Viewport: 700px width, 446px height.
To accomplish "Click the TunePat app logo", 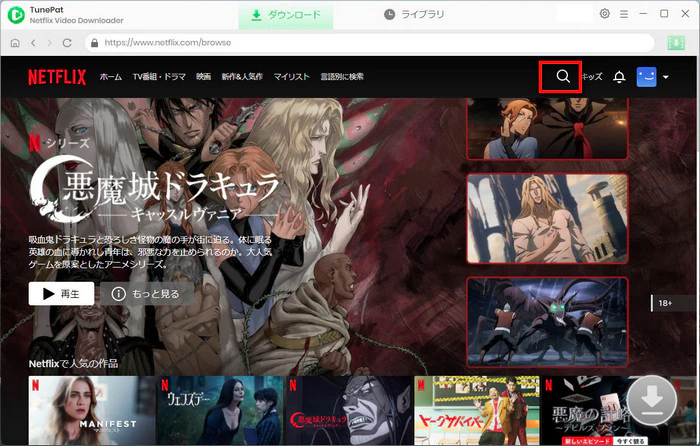I will (16, 15).
